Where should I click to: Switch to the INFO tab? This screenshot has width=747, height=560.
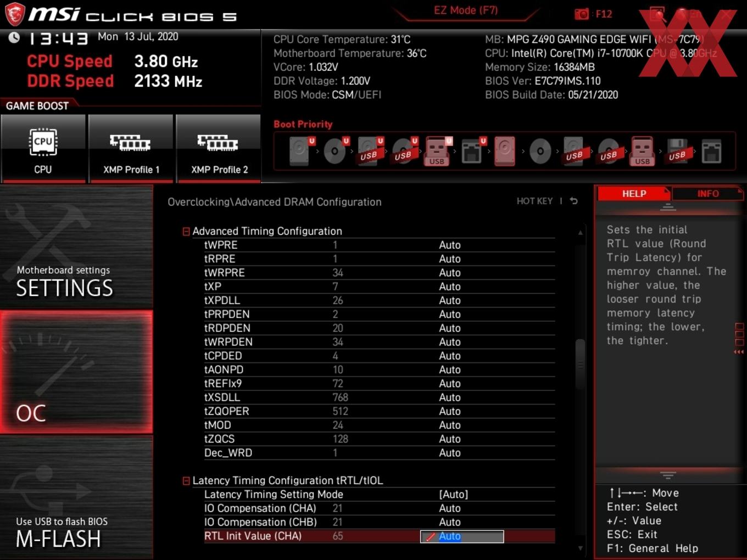(x=708, y=193)
